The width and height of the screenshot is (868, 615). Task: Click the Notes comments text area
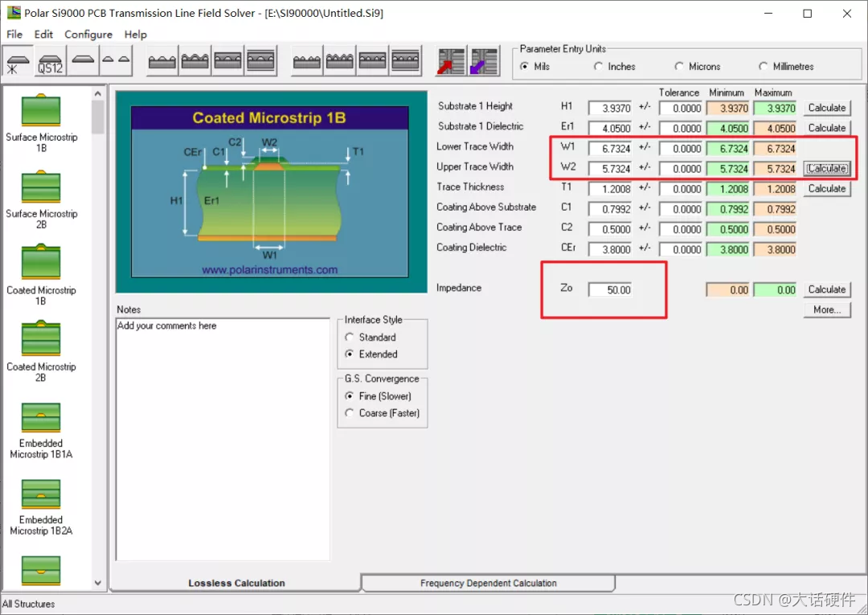(223, 439)
